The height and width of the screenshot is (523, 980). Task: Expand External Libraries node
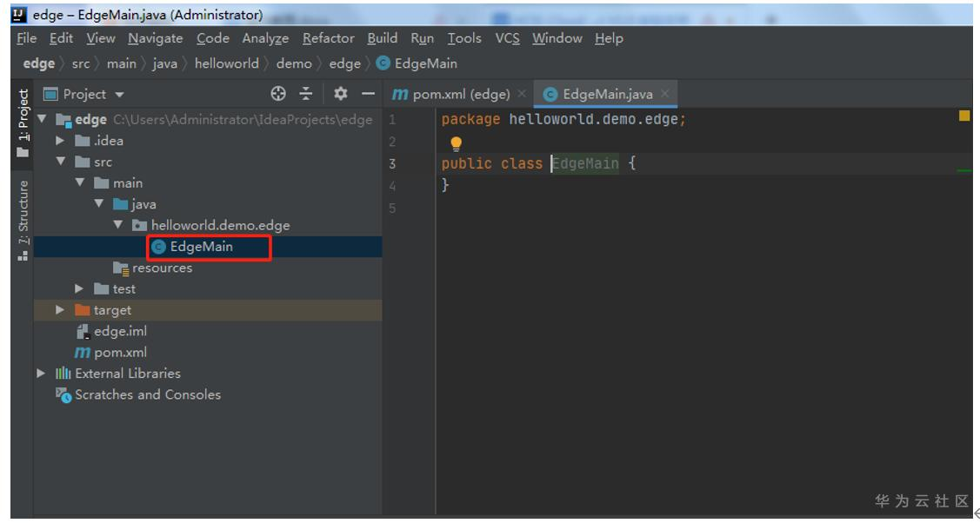[41, 374]
